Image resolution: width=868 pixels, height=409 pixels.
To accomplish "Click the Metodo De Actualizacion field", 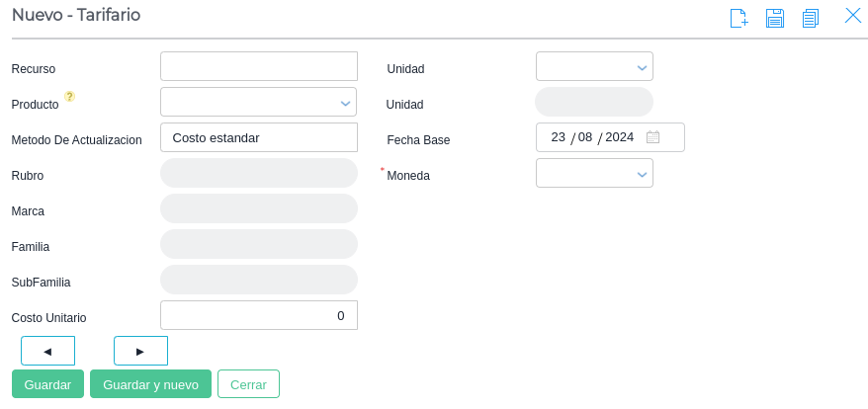I will coord(258,137).
